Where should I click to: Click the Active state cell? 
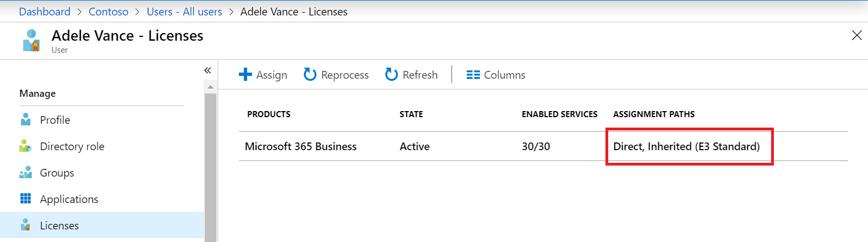(x=414, y=146)
